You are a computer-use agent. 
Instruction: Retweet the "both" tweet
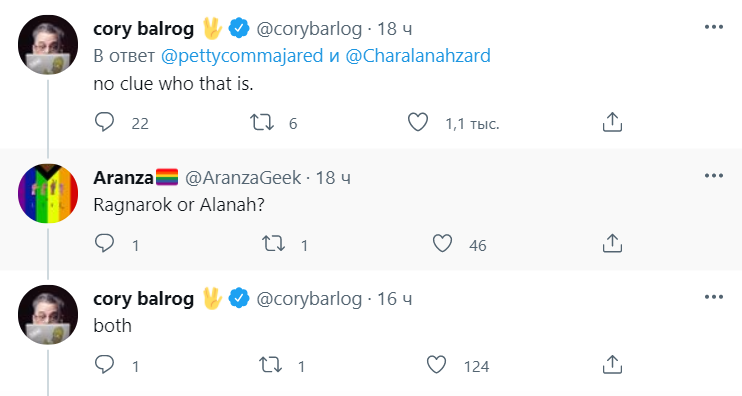click(x=270, y=365)
